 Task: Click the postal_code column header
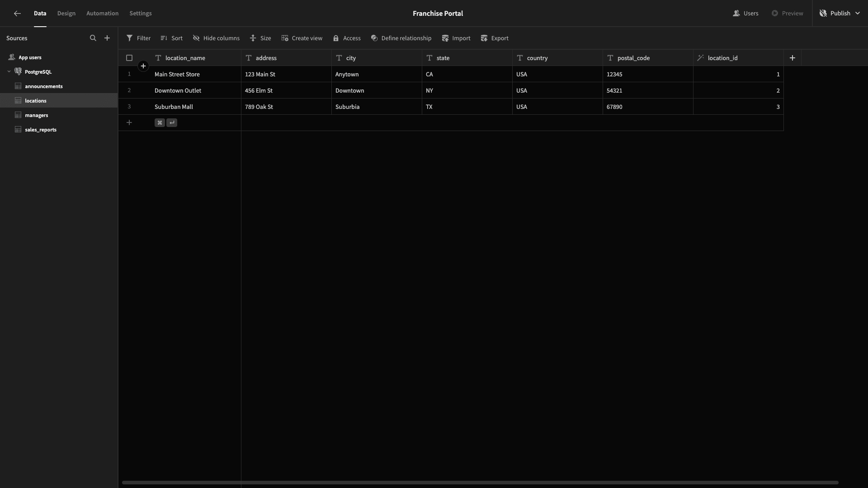[648, 58]
